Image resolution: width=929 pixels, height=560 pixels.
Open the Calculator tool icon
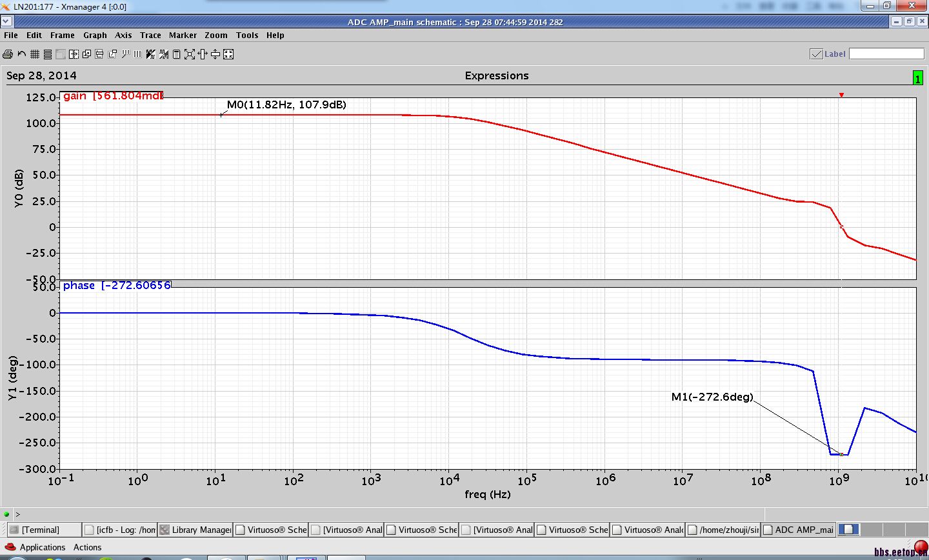pyautogui.click(x=176, y=54)
